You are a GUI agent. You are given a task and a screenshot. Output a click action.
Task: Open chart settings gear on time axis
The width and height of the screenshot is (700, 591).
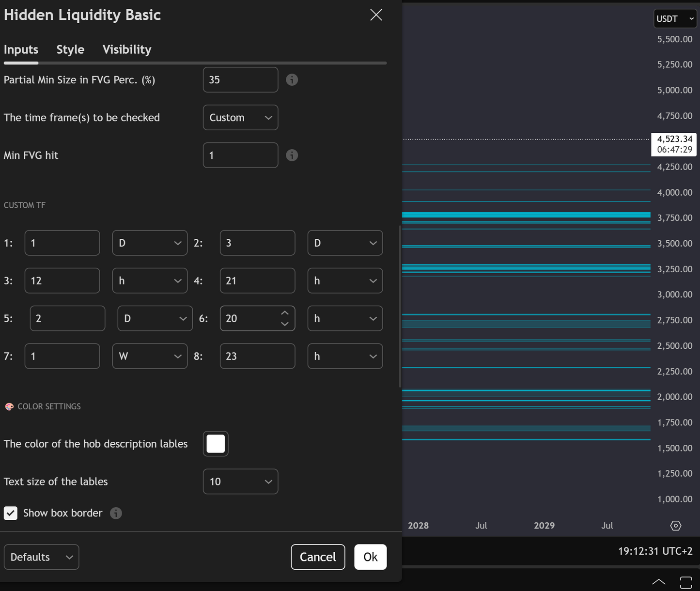[x=675, y=526]
